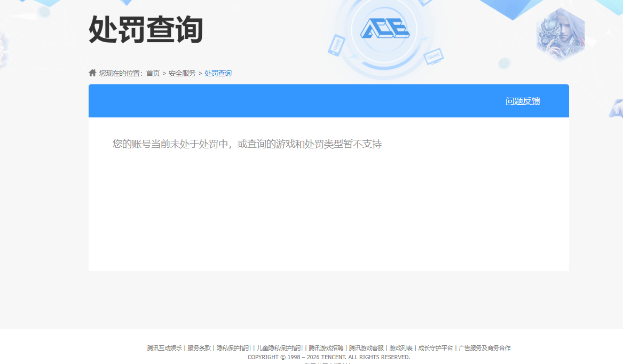Go to 安全服务 breadcrumb link

pyautogui.click(x=182, y=73)
